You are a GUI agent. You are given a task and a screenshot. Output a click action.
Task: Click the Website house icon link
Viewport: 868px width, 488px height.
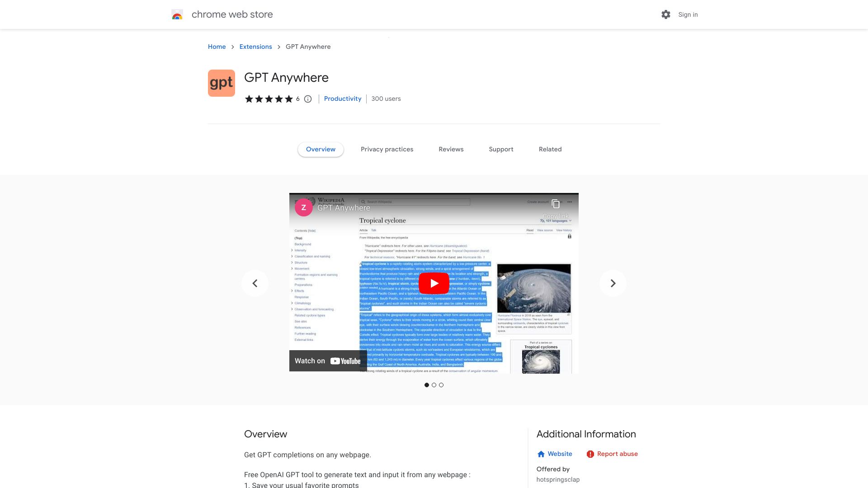click(x=541, y=454)
